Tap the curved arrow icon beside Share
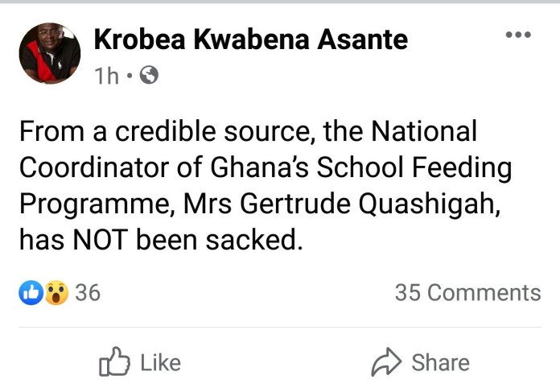This screenshot has height=392, width=560. coord(386,363)
